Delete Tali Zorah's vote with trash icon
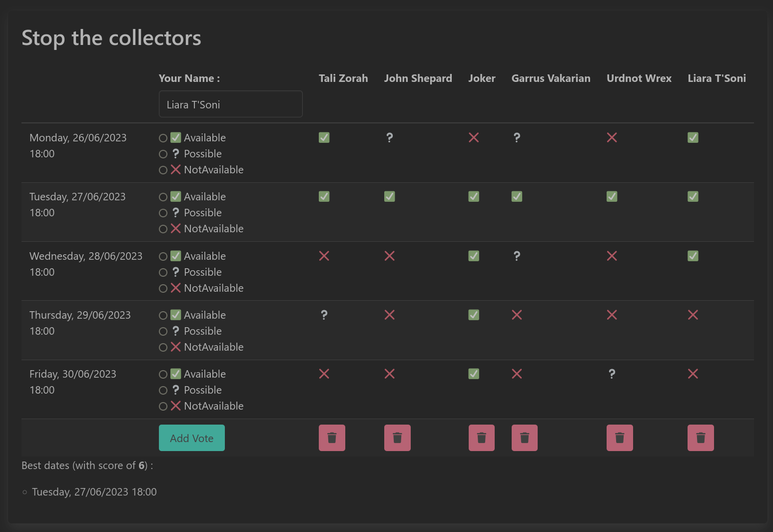 [332, 438]
